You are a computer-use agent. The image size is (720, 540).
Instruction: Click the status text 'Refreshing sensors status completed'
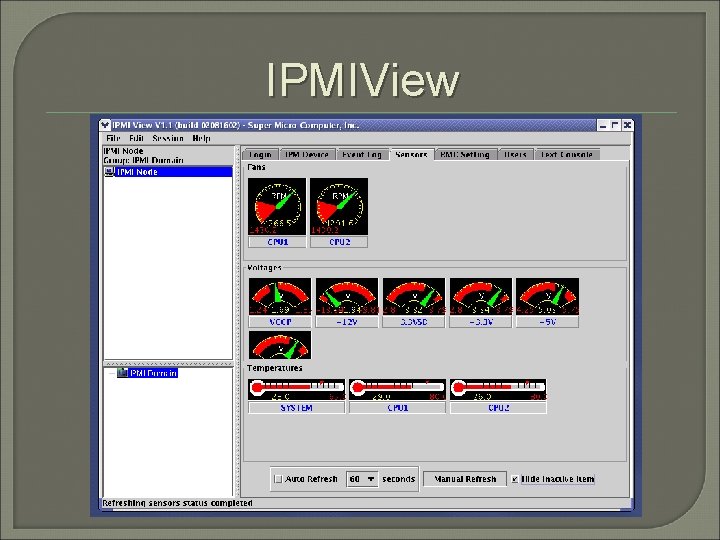click(x=177, y=503)
